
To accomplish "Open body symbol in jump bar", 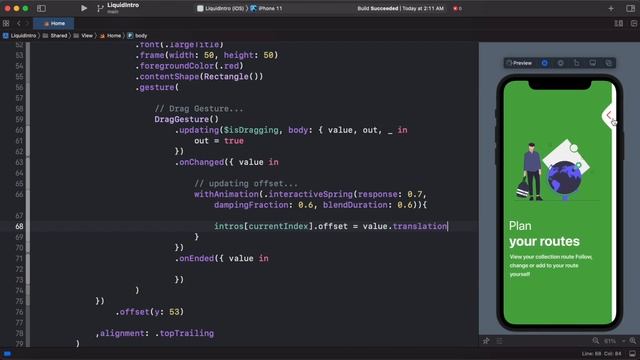I will tap(137, 36).
